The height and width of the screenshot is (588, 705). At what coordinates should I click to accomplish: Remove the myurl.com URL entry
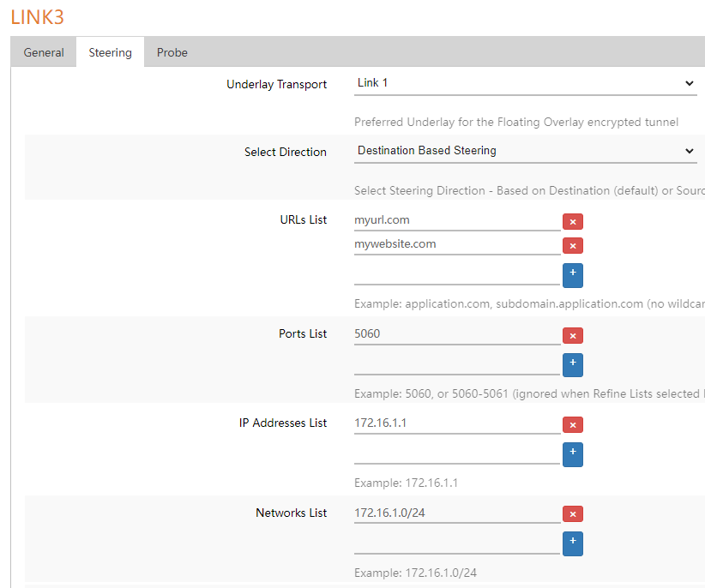tap(572, 222)
